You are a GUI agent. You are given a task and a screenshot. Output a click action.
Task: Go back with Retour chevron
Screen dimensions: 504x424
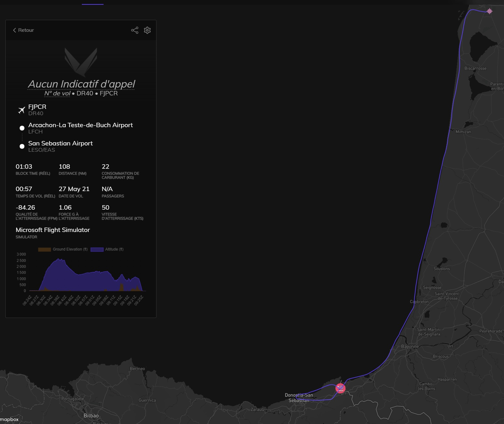14,30
